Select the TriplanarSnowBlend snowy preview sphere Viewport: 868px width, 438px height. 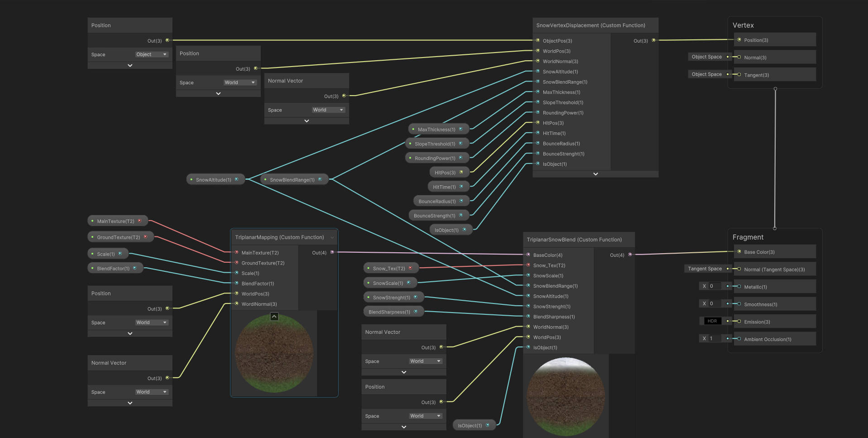coord(566,397)
